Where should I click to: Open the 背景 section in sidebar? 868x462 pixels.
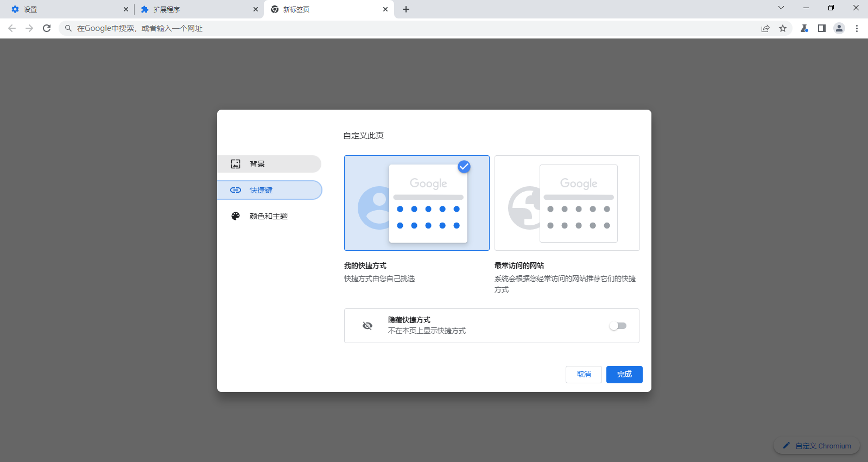click(269, 164)
